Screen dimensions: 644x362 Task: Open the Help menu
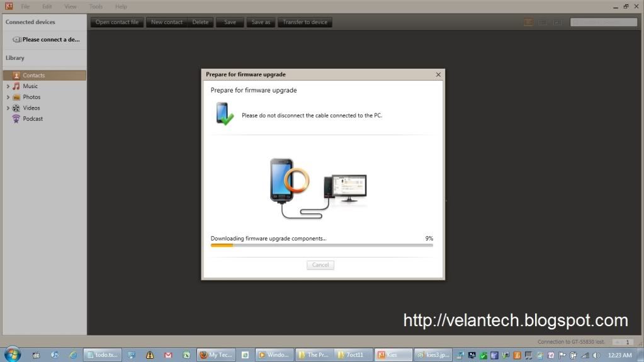click(121, 6)
